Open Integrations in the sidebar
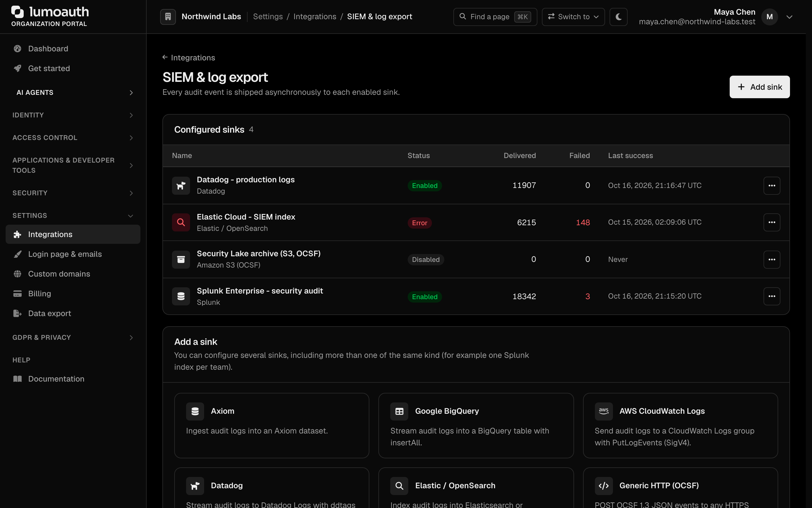This screenshot has height=508, width=812. pos(73,235)
